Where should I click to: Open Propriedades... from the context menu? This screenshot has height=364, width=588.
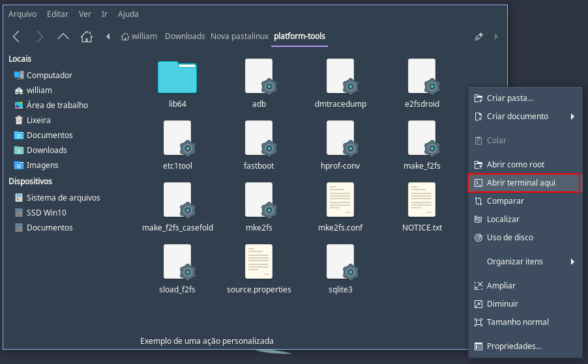click(x=525, y=346)
